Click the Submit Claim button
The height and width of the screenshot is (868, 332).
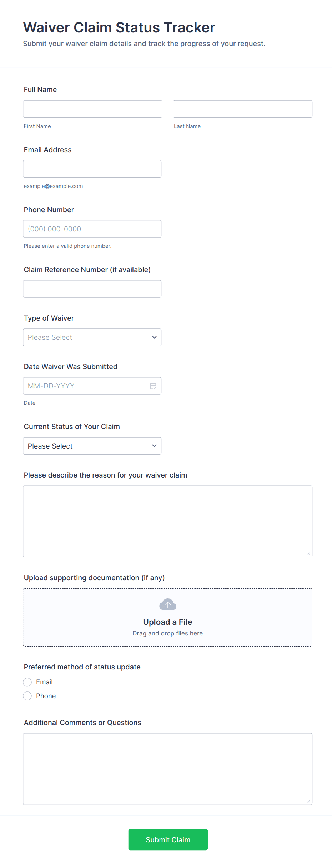coord(168,839)
